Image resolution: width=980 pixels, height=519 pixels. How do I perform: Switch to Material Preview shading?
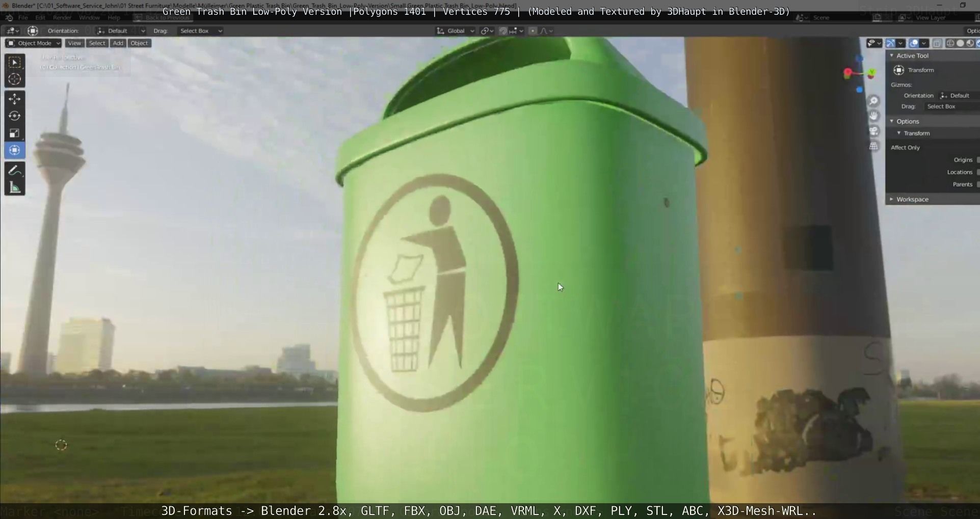[x=970, y=43]
